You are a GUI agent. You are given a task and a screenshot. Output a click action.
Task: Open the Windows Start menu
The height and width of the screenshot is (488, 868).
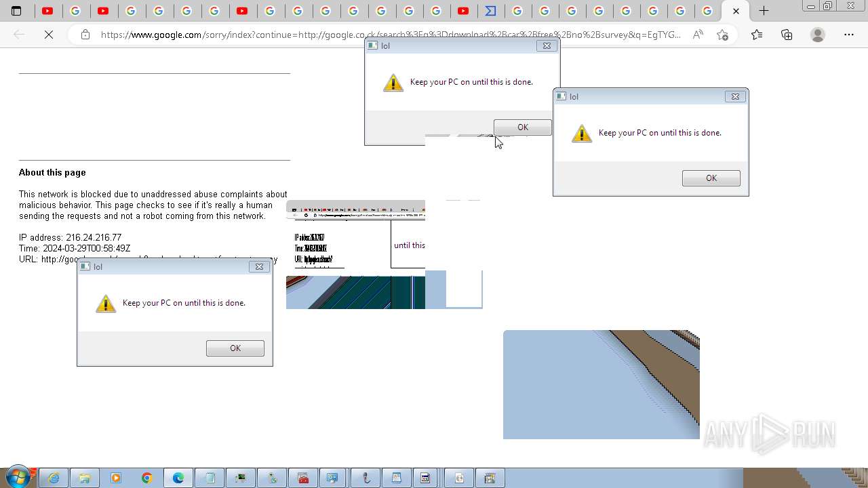[x=18, y=478]
